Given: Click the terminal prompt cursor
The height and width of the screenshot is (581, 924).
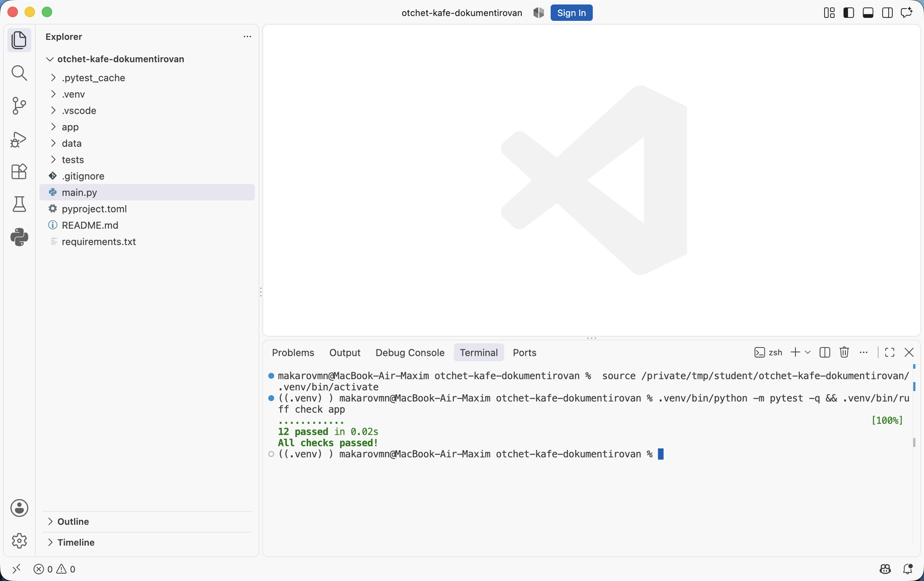Looking at the screenshot, I should pos(661,454).
